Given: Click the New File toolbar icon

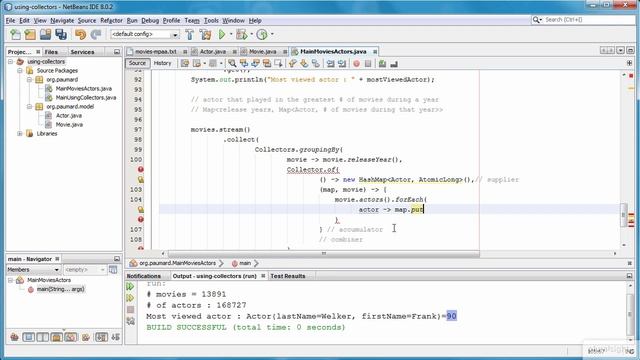Looking at the screenshot, I should (x=16, y=35).
